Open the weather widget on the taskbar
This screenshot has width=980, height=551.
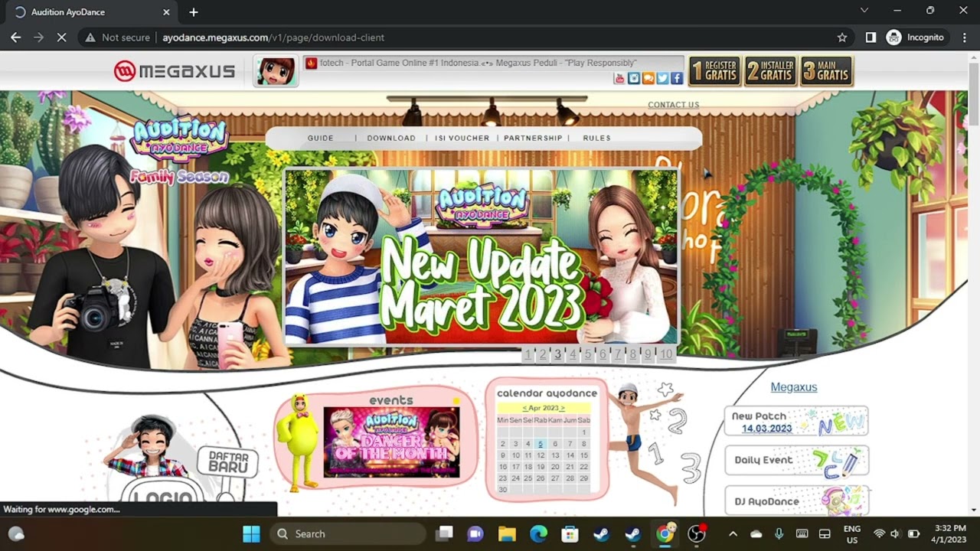[16, 533]
